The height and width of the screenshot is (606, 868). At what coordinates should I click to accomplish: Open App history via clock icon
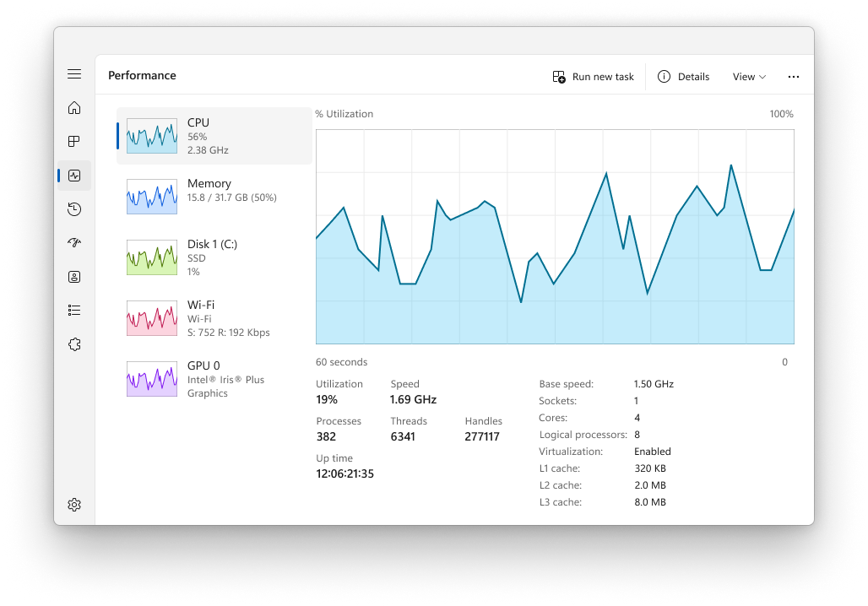[74, 208]
